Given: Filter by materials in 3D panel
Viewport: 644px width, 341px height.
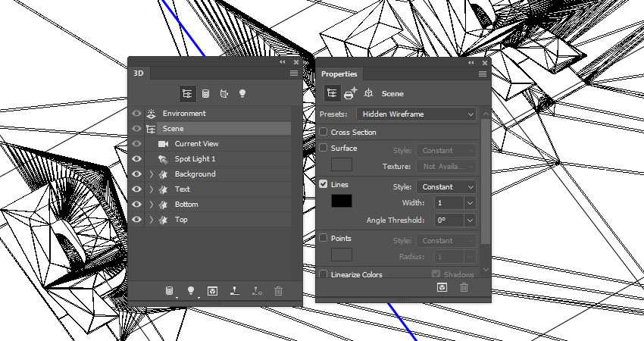Looking at the screenshot, I should [224, 94].
